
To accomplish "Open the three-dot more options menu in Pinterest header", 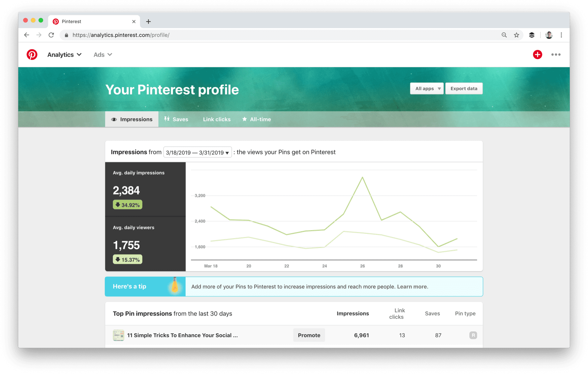I will (556, 55).
